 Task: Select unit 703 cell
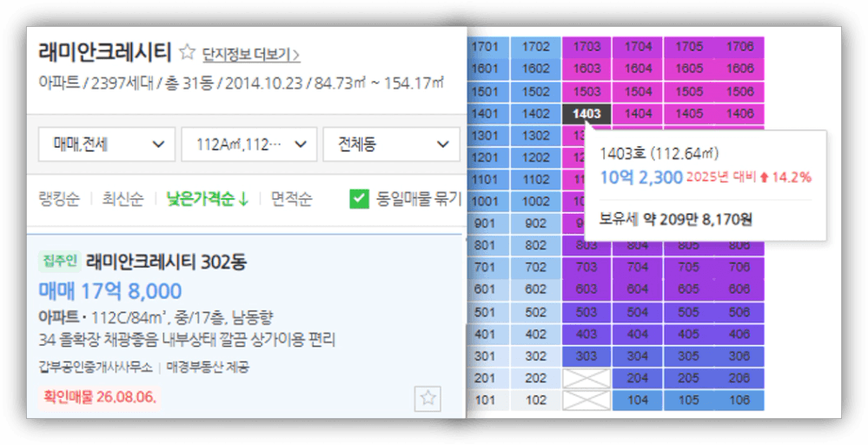pyautogui.click(x=586, y=268)
